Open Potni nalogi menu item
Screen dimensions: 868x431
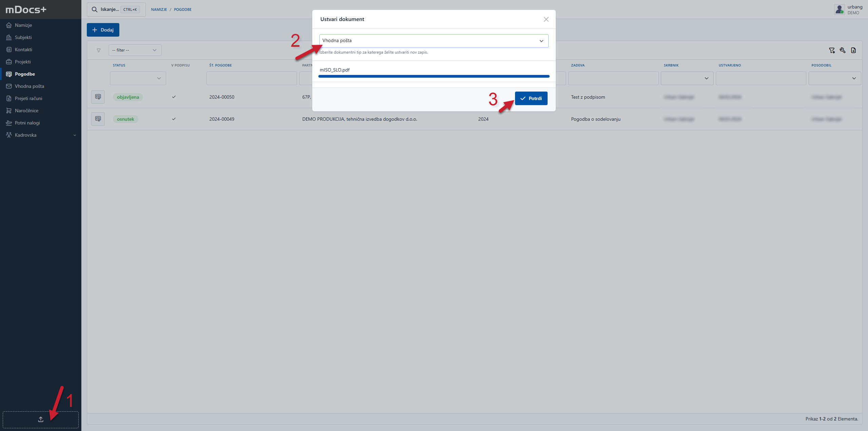pos(27,123)
